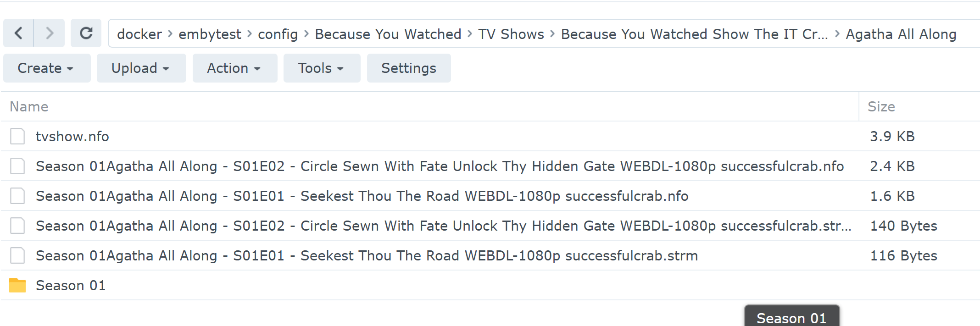
Task: Navigate to TV Shows in the path
Action: coord(511,34)
